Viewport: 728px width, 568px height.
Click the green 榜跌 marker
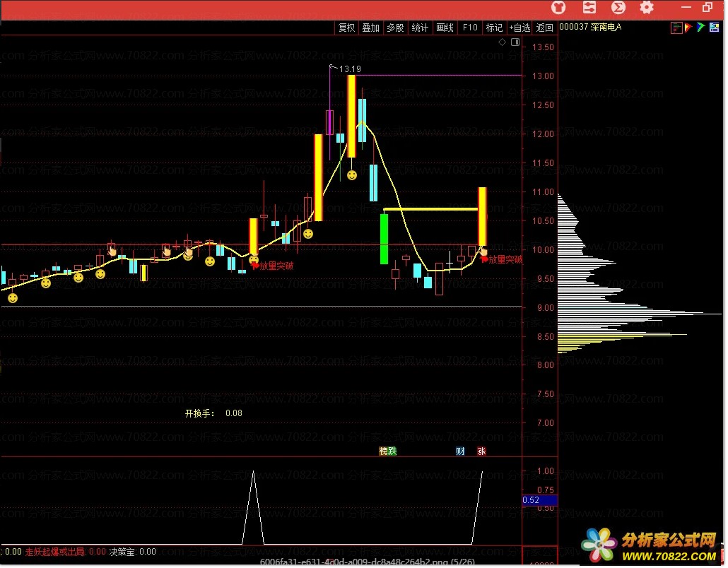pyautogui.click(x=388, y=451)
